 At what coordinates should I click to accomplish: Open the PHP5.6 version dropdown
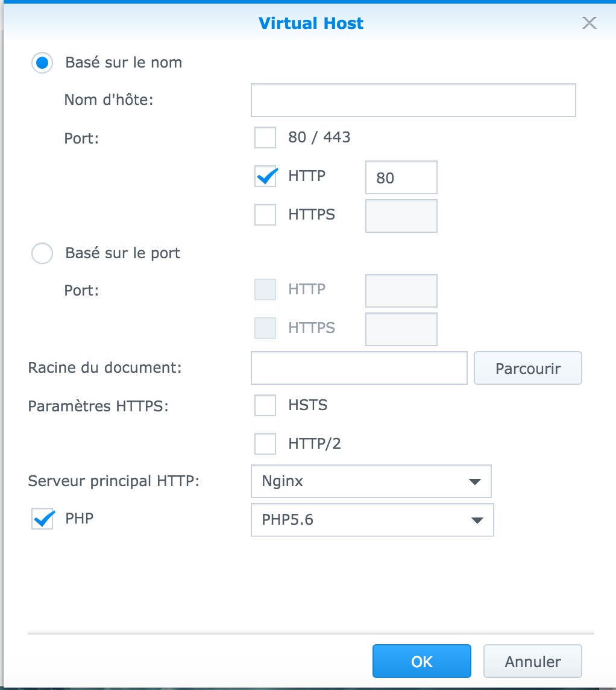pyautogui.click(x=372, y=520)
